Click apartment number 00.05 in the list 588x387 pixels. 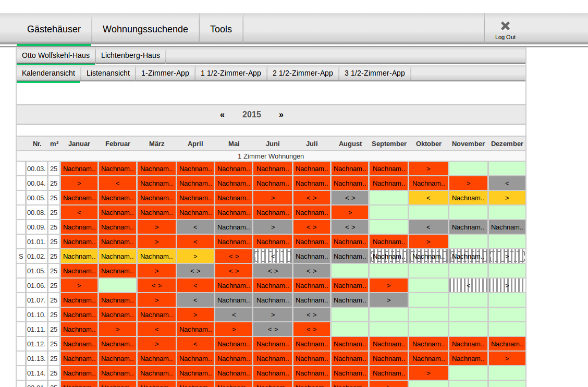(x=36, y=198)
